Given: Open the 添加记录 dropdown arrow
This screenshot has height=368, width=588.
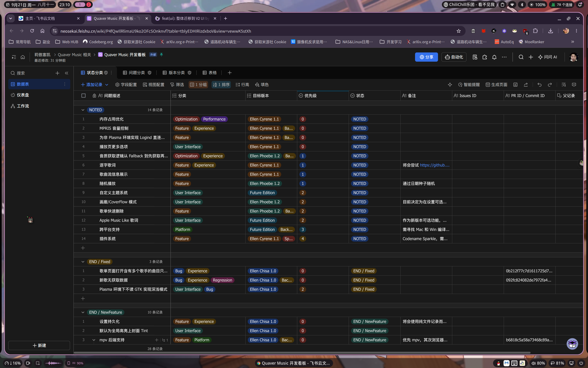Looking at the screenshot, I should coord(107,85).
